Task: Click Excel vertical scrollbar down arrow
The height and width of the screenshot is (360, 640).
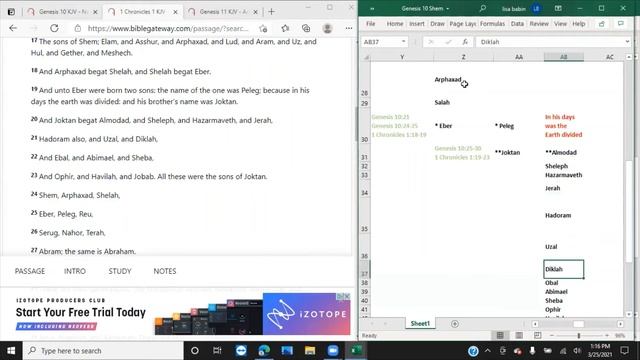Action: tap(629, 314)
